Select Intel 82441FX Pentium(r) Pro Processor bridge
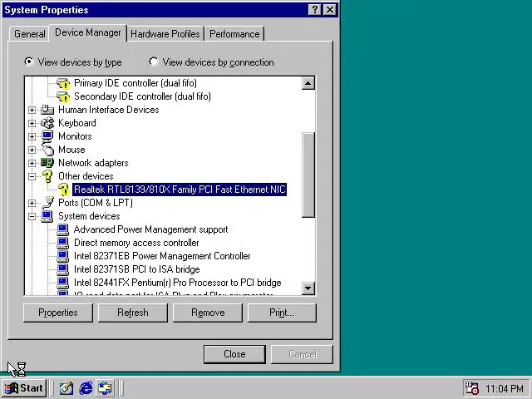The height and width of the screenshot is (399, 532). [x=177, y=283]
